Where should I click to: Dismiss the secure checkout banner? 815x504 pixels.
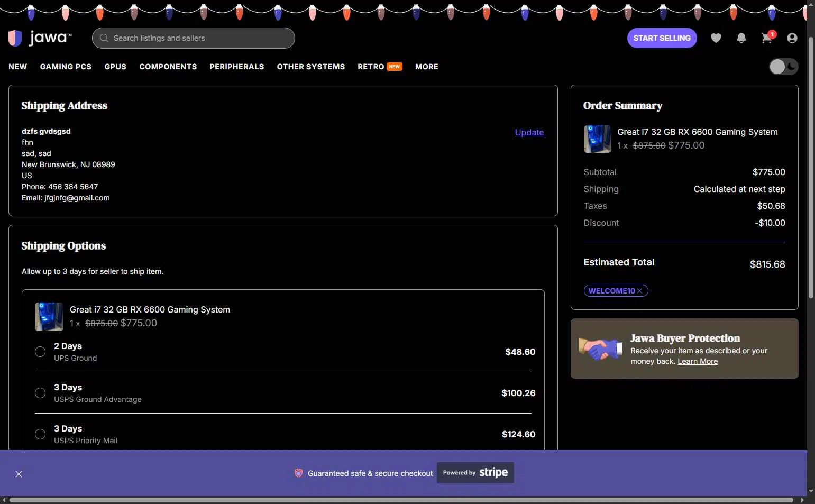pos(19,474)
